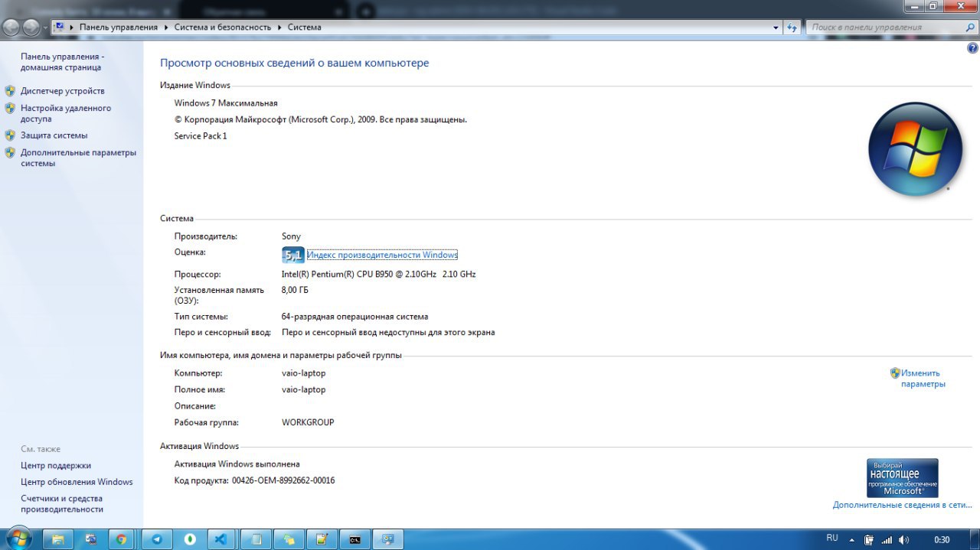Screen dimensions: 980x550
Task: Open the Command Prompt taskbar icon
Action: click(355, 539)
